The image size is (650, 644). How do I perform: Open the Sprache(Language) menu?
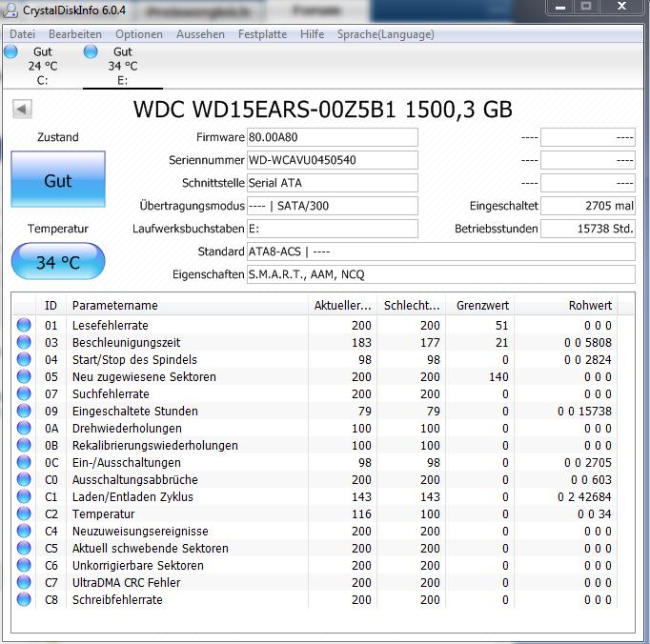click(386, 34)
